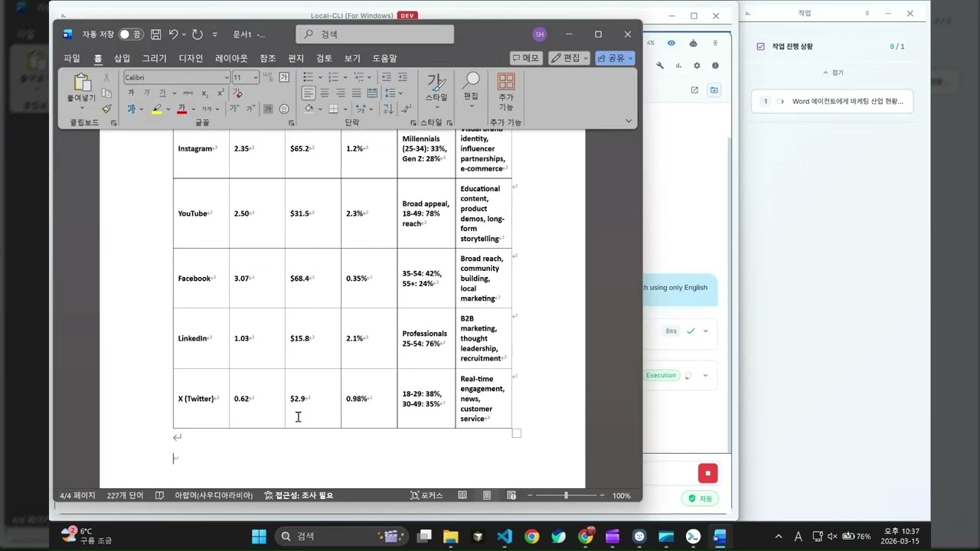Expand bullets list dropdown arrow
Image resolution: width=980 pixels, height=551 pixels.
pos(319,77)
